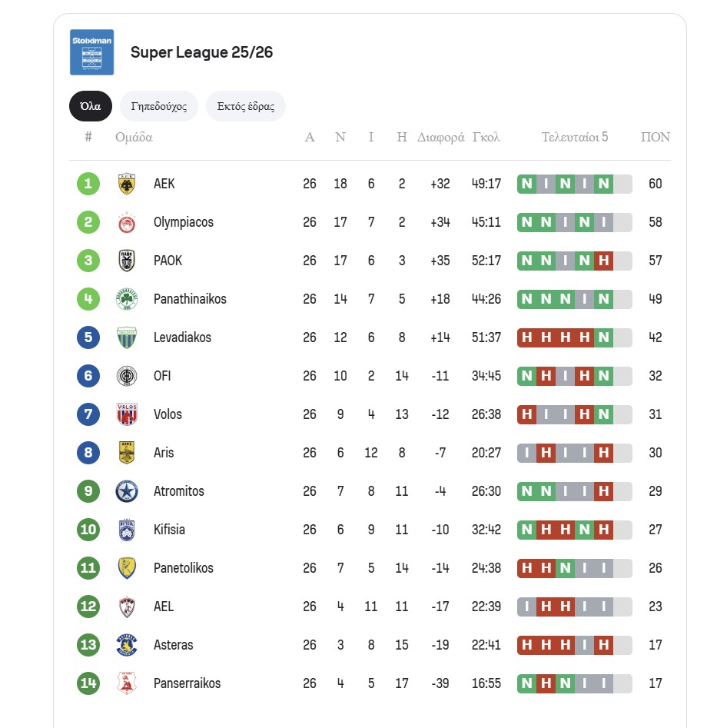Select the Όλα tab
The width and height of the screenshot is (717, 728).
91,107
